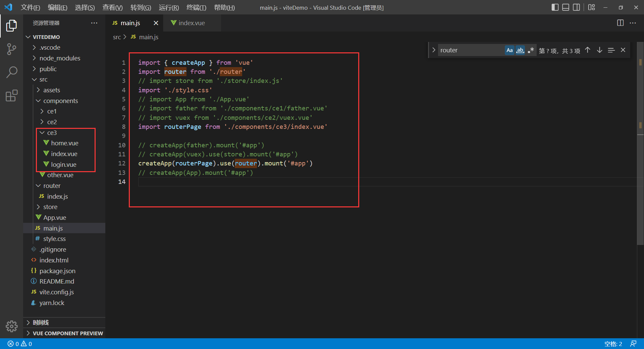Close the find widget
The height and width of the screenshot is (349, 644).
coord(623,50)
